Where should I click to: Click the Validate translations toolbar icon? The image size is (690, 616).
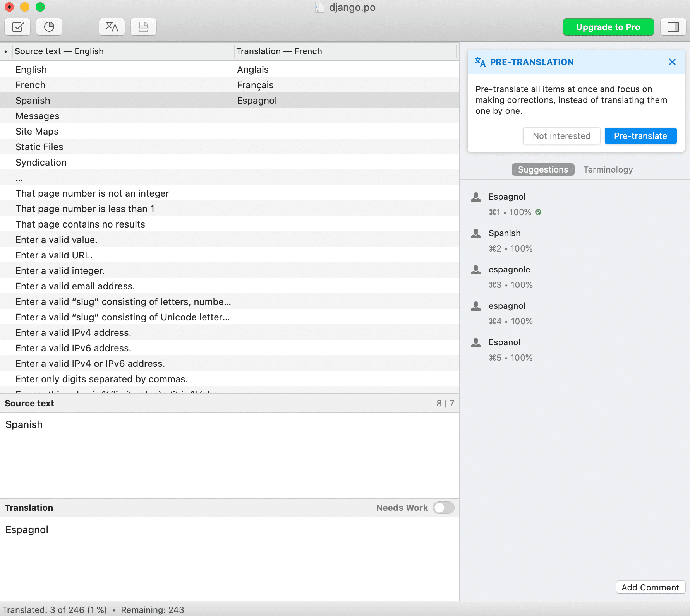18,27
